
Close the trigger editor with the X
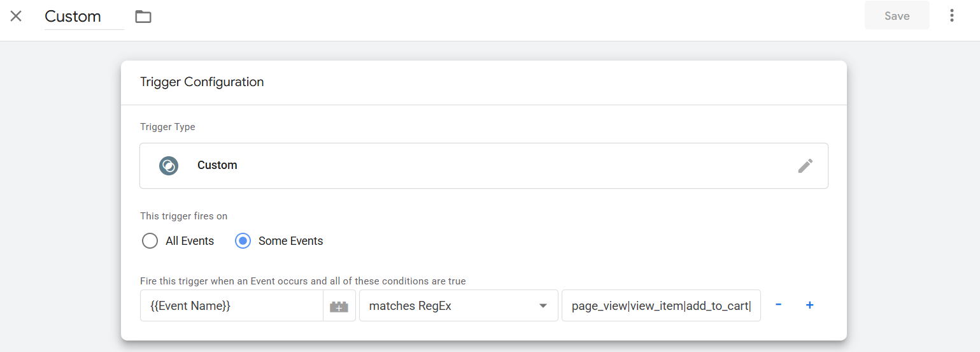coord(16,17)
